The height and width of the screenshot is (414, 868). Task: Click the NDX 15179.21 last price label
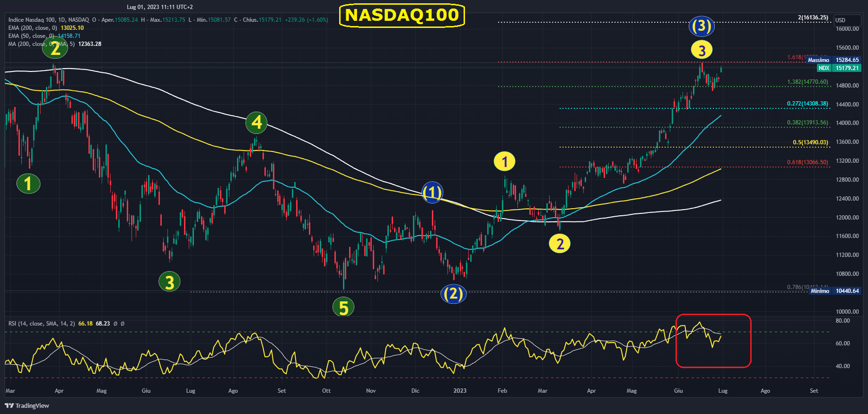click(x=839, y=68)
